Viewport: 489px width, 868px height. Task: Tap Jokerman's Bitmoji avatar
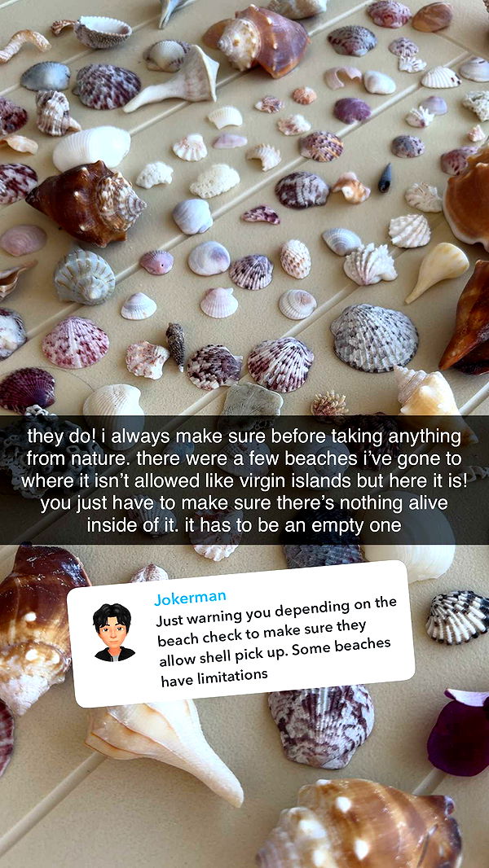click(113, 632)
